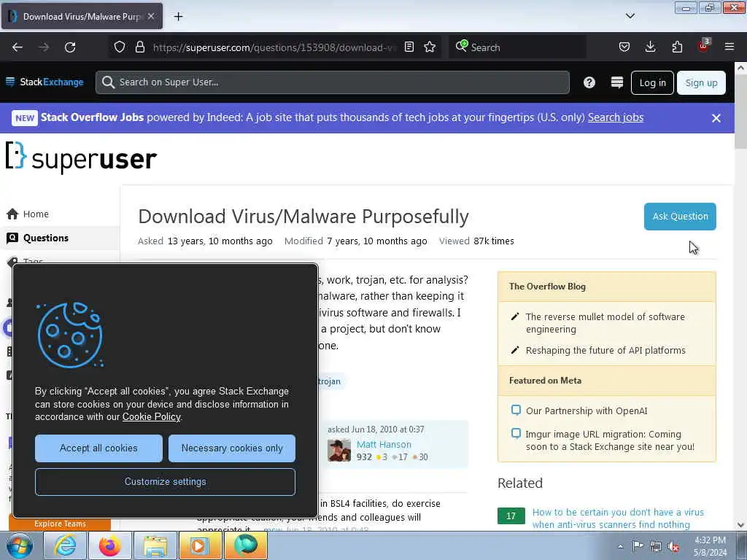The height and width of the screenshot is (560, 747).
Task: Open Windows Explorer from the taskbar
Action: pos(155,545)
